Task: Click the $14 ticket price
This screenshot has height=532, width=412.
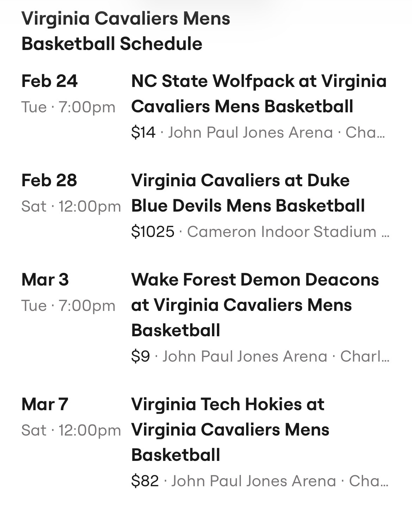Action: point(143,133)
